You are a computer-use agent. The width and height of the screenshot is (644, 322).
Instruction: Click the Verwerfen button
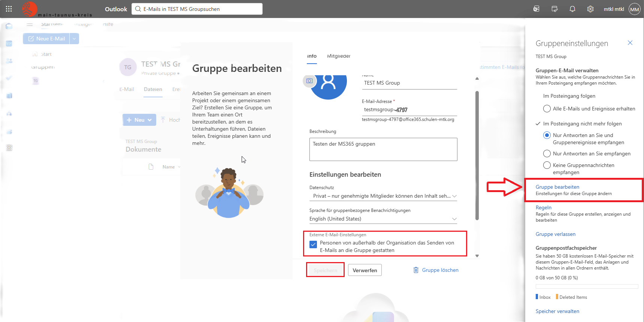click(x=365, y=270)
